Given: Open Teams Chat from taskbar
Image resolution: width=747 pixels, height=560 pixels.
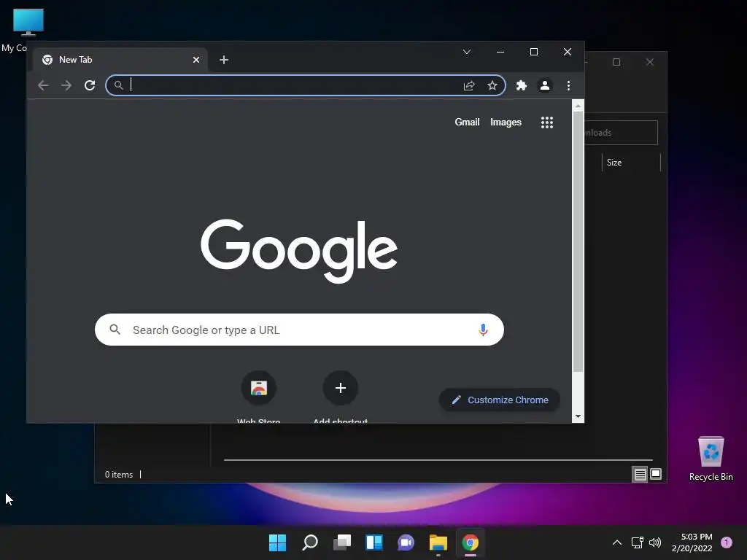Looking at the screenshot, I should (406, 542).
